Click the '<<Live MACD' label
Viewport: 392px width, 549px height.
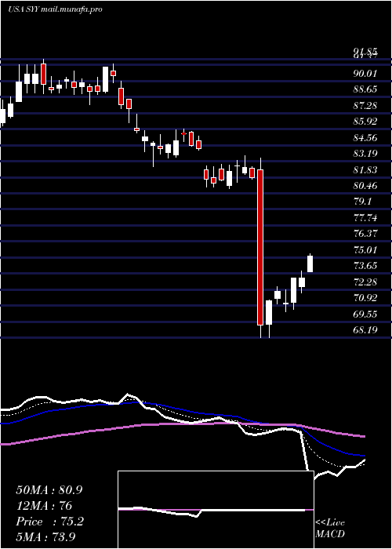tap(330, 529)
